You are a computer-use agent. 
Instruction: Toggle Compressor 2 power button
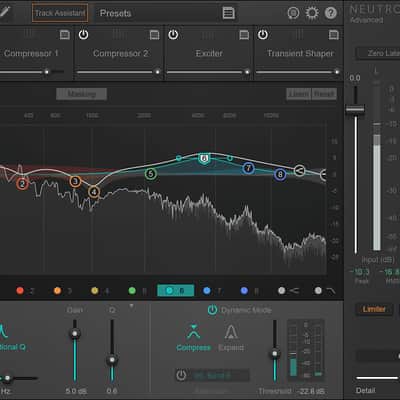pyautogui.click(x=83, y=34)
